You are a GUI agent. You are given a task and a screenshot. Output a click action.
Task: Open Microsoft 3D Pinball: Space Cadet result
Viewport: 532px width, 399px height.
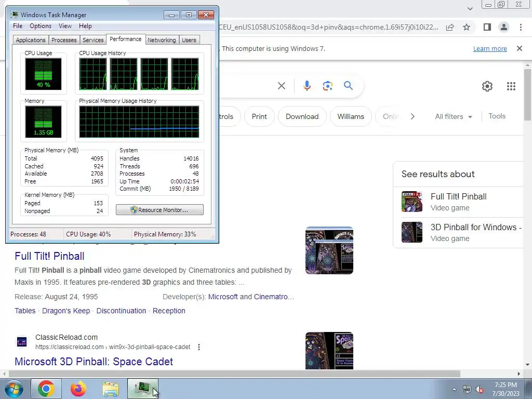[x=94, y=362]
